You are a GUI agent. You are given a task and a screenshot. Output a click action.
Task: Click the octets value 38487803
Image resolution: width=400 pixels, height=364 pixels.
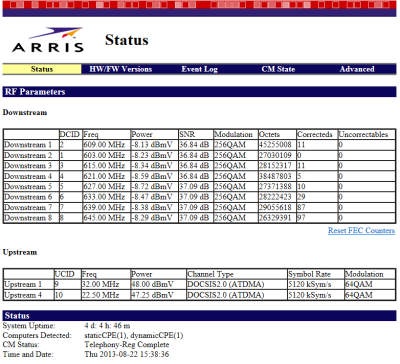click(275, 176)
